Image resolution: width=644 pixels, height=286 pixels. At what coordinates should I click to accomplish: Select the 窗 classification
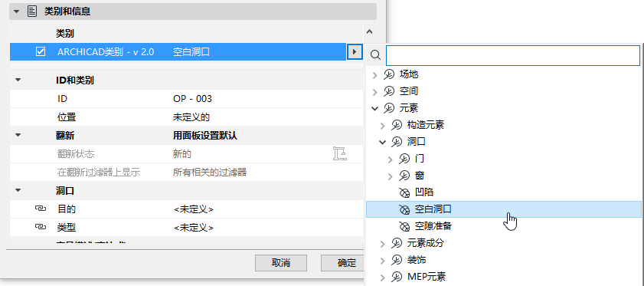[420, 176]
